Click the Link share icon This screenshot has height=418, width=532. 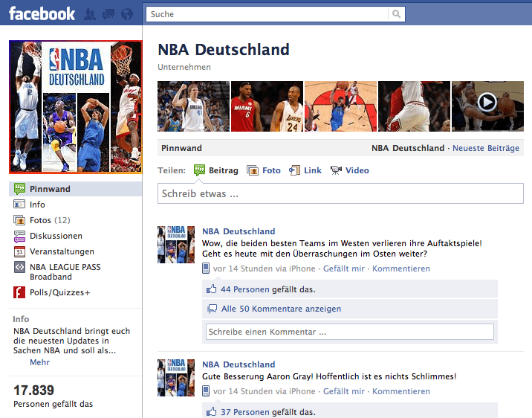tap(294, 170)
